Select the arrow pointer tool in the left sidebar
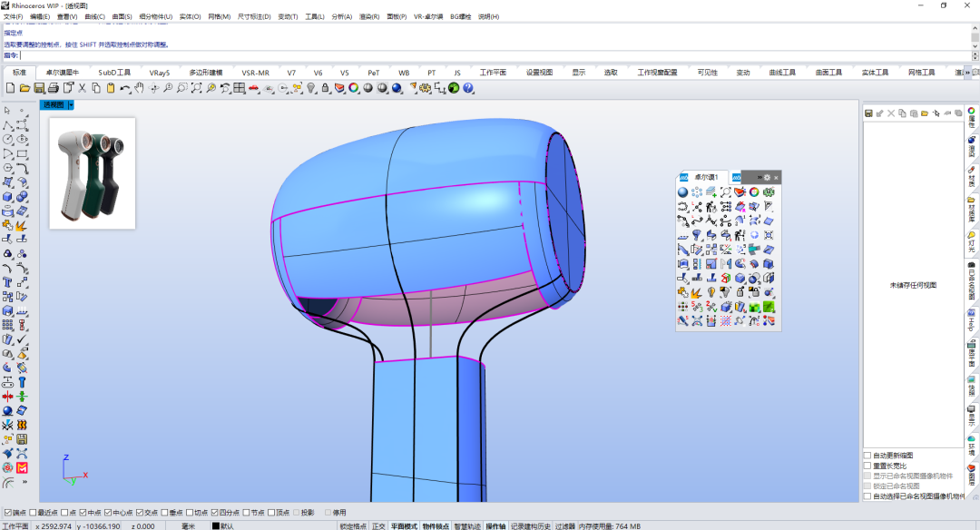 (7, 111)
